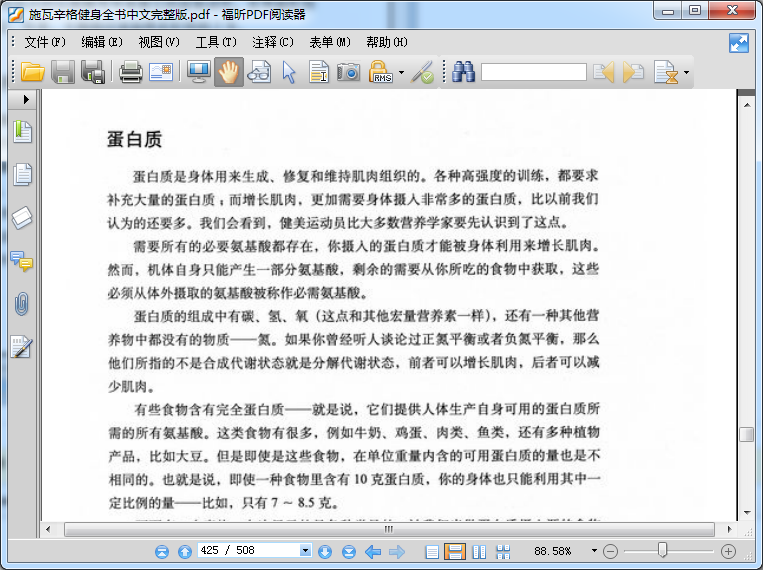Screen dimensions: 763x570
Task: Go to the next page
Action: tap(325, 552)
